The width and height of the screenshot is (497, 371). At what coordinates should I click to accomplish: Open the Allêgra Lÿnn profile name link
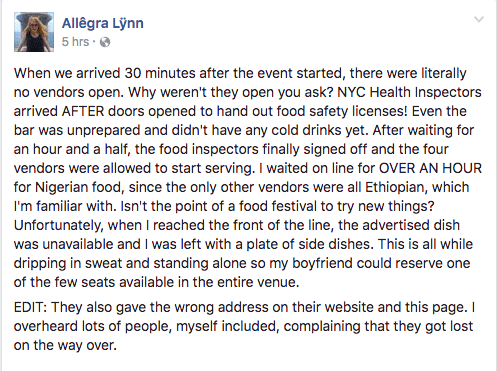103,23
